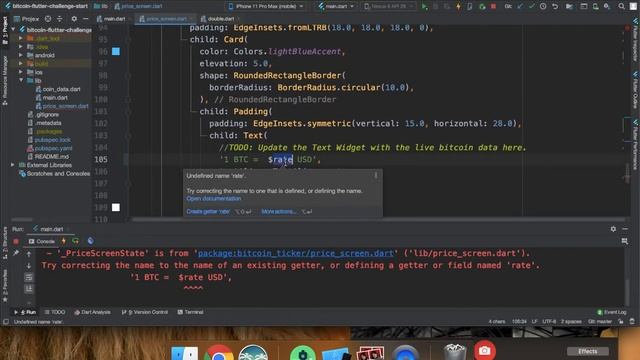Image resolution: width=640 pixels, height=360 pixels.
Task: Click down arrow in console side toolbar
Action: point(29,266)
